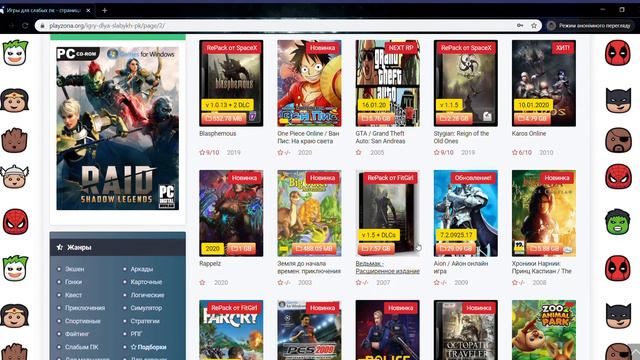Image resolution: width=640 pixels, height=360 pixels.
Task: Click the Blasphemous rating star 9/10
Action: point(202,153)
